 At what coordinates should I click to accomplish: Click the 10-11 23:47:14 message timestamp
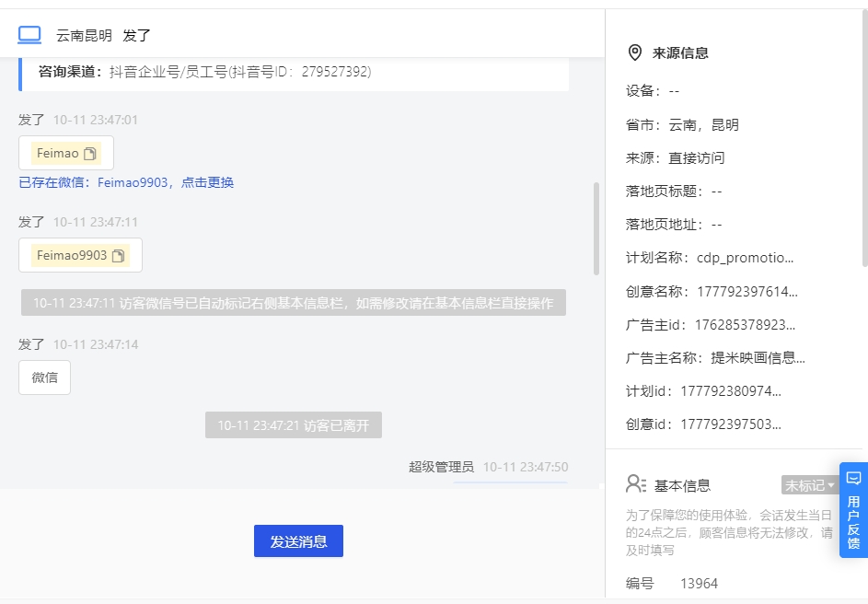[96, 344]
